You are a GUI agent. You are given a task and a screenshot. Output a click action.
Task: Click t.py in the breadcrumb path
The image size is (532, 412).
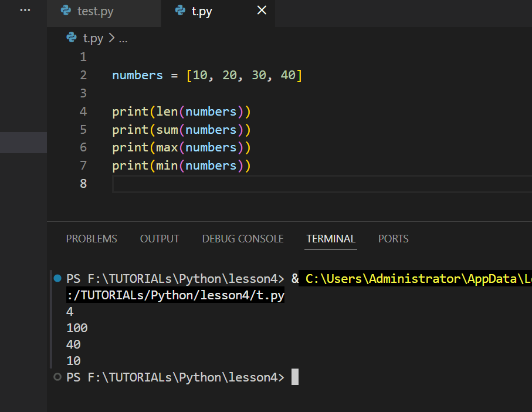[93, 38]
